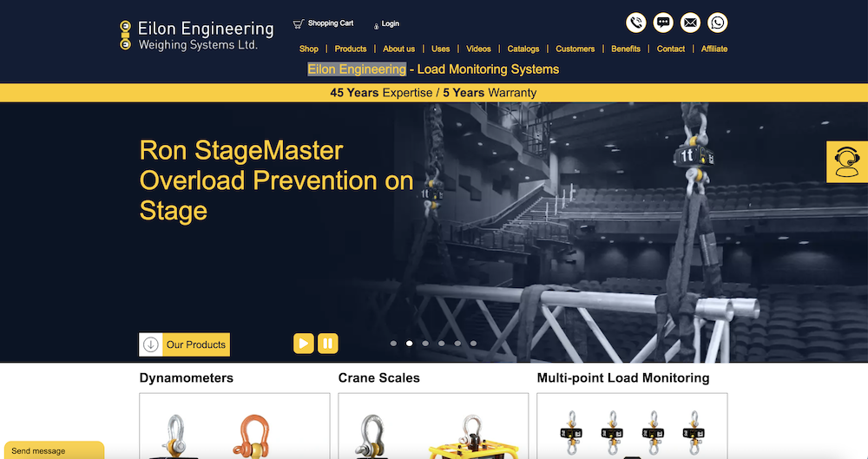This screenshot has width=868, height=459.
Task: Click the Eilon Engineering logo
Action: 196,36
